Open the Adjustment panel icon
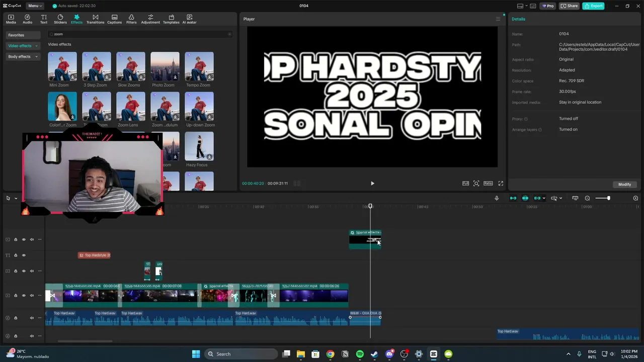This screenshot has height=362, width=644. pyautogui.click(x=150, y=19)
